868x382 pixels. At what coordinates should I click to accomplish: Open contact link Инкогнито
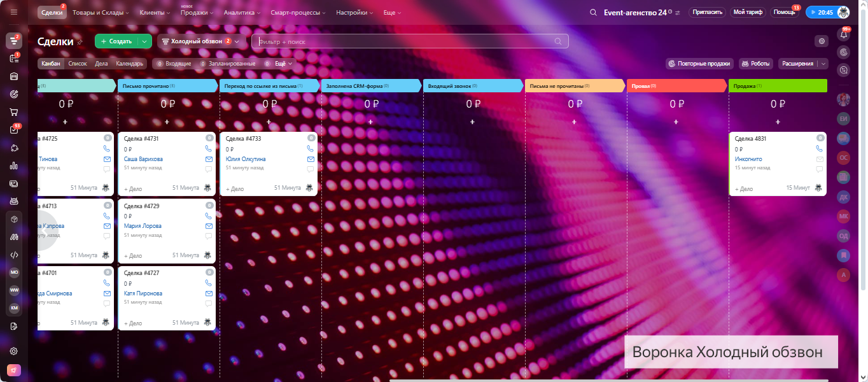tap(748, 159)
